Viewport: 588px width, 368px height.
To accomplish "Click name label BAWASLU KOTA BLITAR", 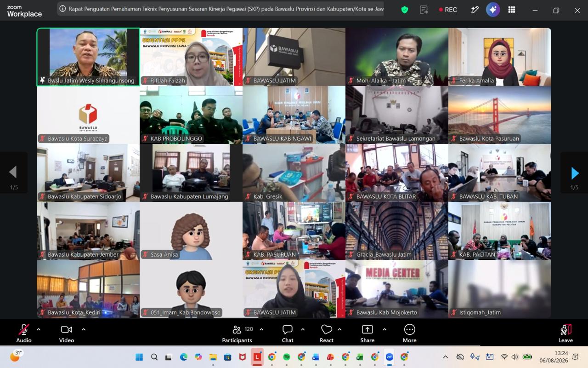I will point(386,196).
